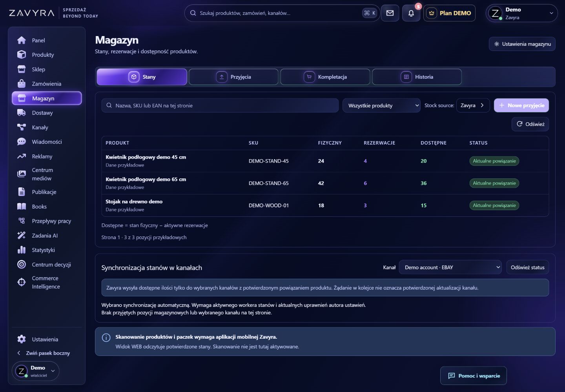
Task: Open Dostawy truck icon
Action: (22, 113)
